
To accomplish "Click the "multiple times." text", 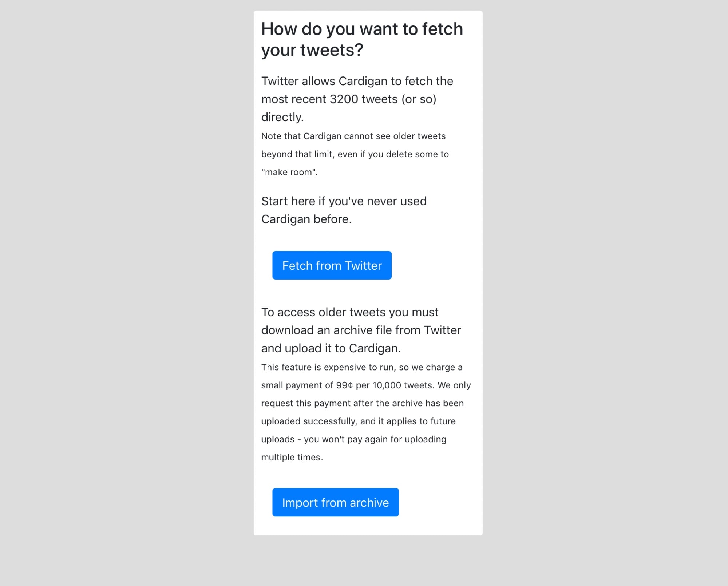I will [x=292, y=457].
